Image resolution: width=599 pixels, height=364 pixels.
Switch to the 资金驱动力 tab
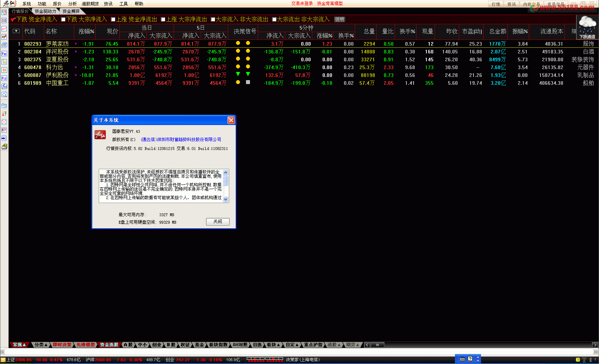[x=45, y=11]
